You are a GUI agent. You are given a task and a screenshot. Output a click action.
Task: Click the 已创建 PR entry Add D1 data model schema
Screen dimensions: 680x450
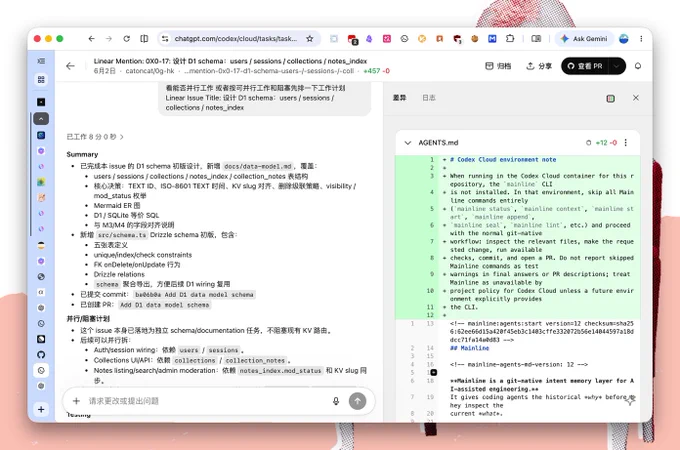pyautogui.click(x=164, y=305)
